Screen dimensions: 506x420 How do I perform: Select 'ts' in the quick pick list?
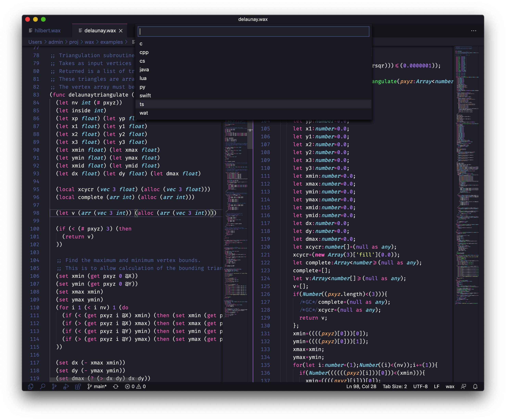142,104
